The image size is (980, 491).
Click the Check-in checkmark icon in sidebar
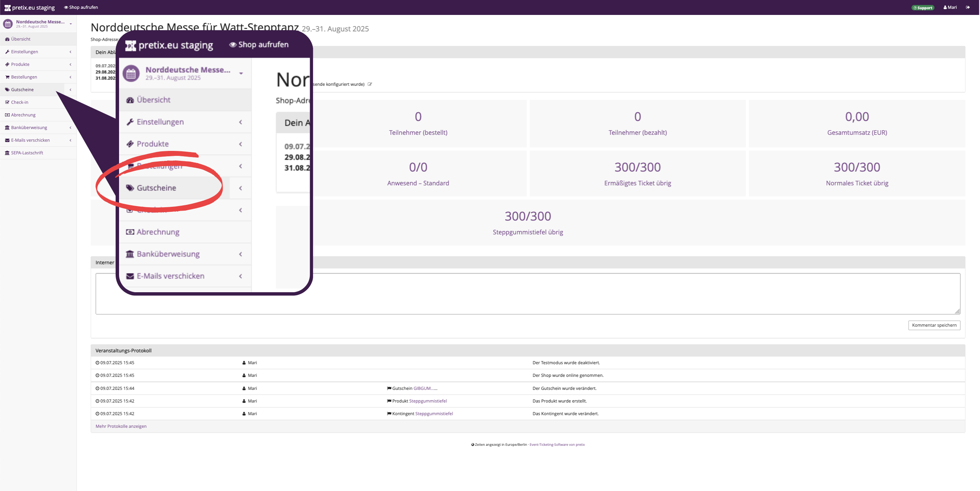pyautogui.click(x=7, y=102)
